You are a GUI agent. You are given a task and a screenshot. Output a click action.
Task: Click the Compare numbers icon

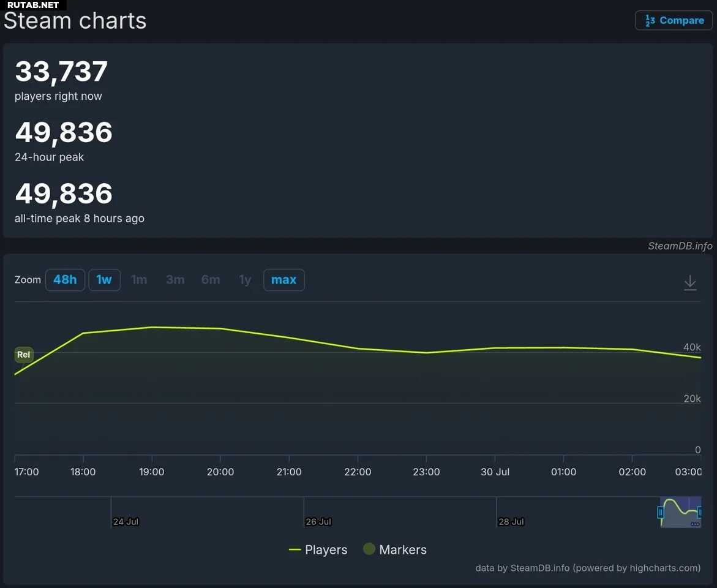tap(650, 21)
